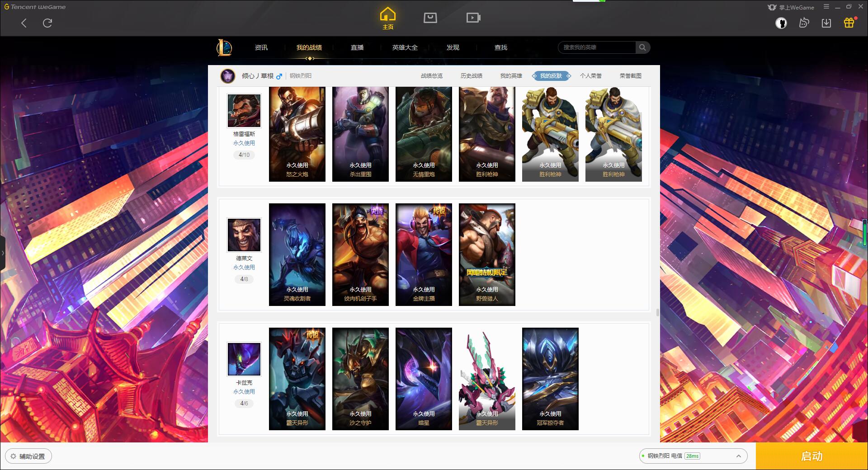
Task: Switch to 战绩总览 sub-tab
Action: tap(432, 76)
